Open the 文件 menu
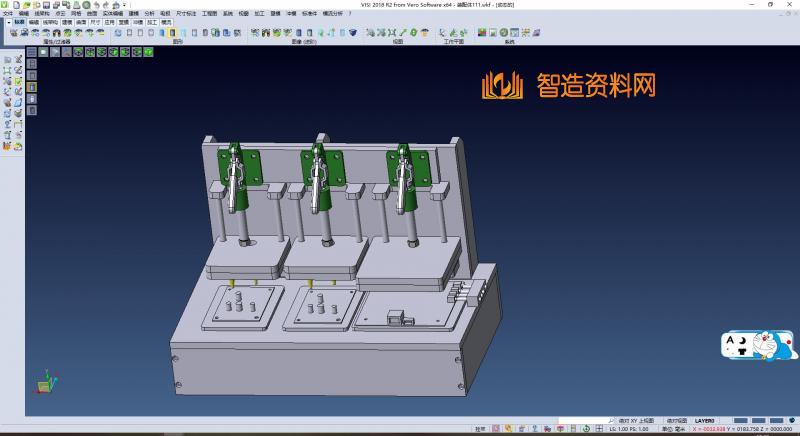Screen dimensions: 800x436 point(8,13)
